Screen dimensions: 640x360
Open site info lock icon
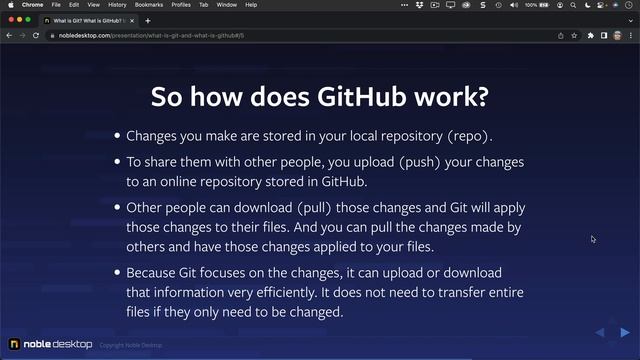pos(52,36)
